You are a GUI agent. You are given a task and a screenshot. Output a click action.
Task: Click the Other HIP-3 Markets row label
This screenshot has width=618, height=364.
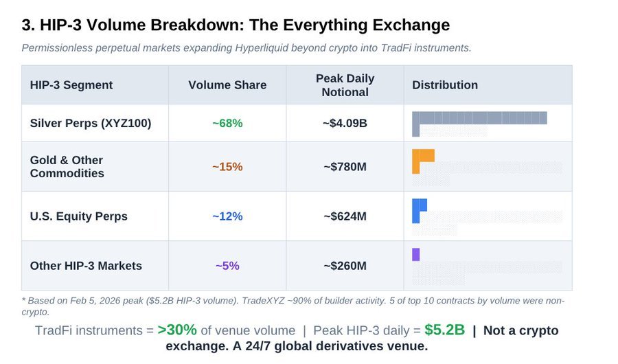tap(86, 266)
